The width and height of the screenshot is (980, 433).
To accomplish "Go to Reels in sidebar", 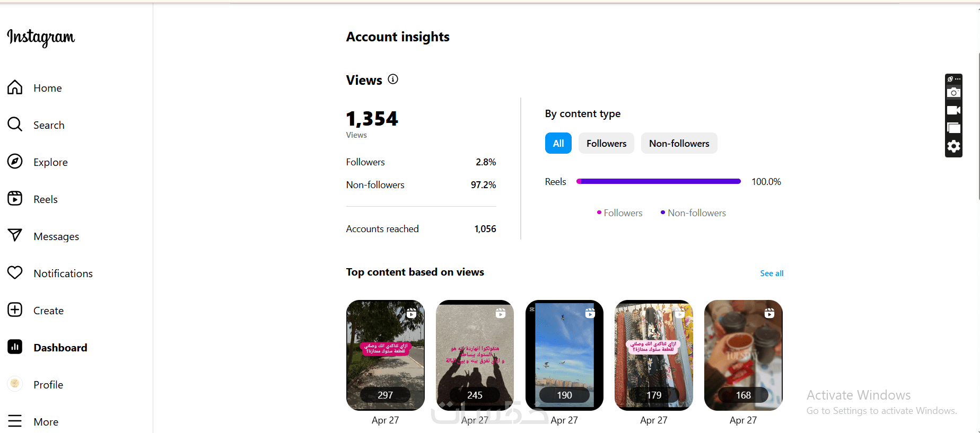I will 45,199.
